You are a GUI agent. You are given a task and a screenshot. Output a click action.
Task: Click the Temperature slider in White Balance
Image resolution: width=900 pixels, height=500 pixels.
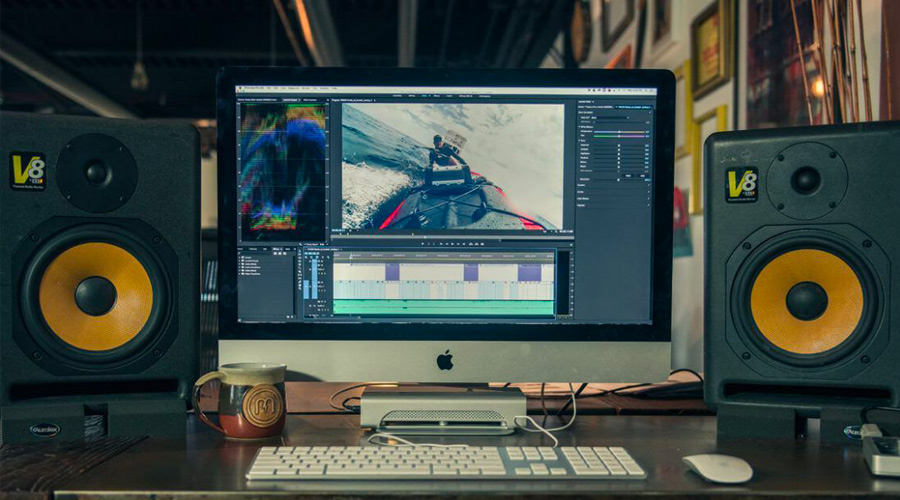[619, 133]
